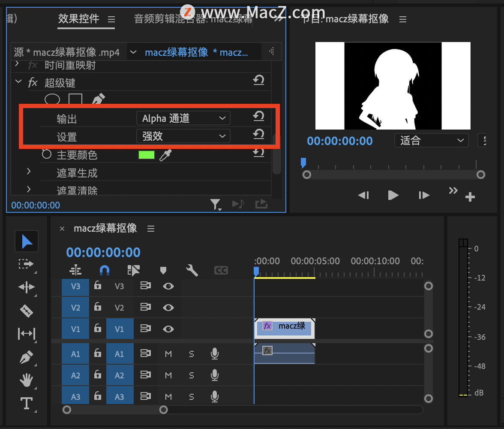Add a marker in the timeline
The width and height of the screenshot is (504, 429).
[x=163, y=270]
